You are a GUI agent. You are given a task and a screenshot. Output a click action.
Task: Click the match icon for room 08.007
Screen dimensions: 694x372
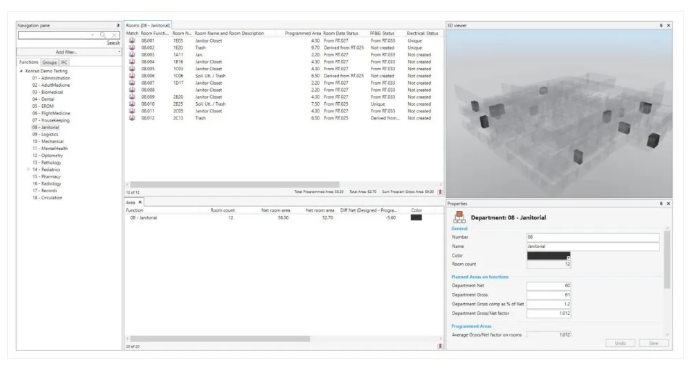(x=132, y=83)
